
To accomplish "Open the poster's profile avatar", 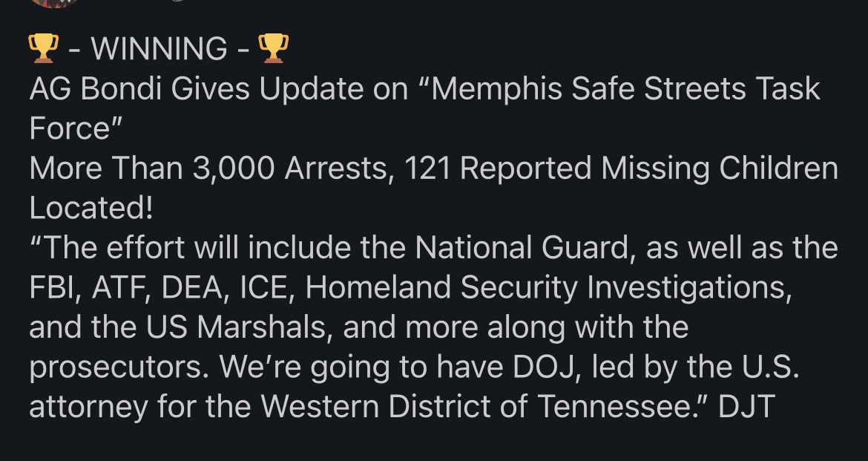I will [x=56, y=3].
